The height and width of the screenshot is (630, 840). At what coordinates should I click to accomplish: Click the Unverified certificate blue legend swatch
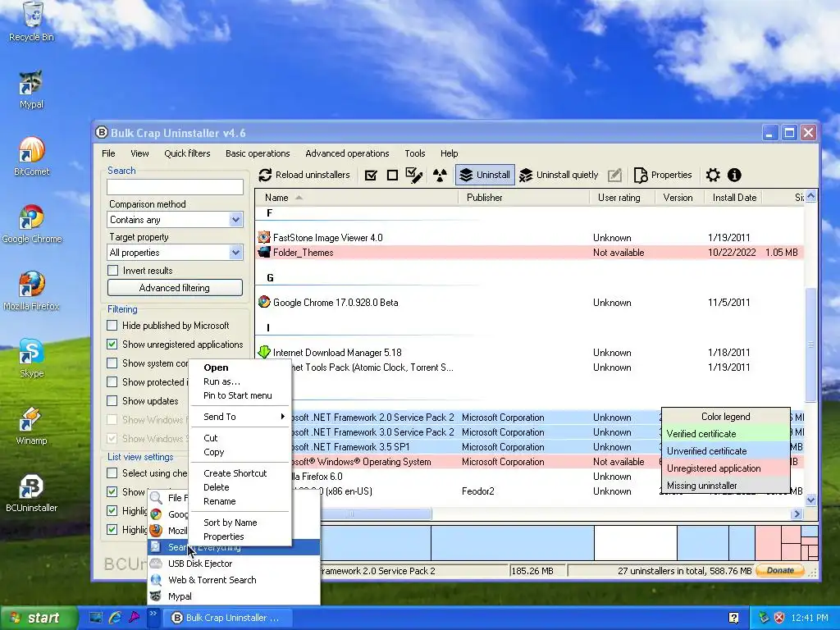click(725, 451)
